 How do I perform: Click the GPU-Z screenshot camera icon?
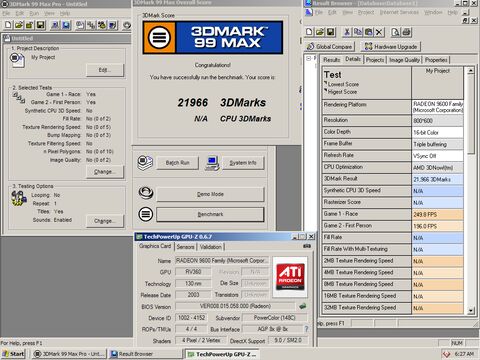(x=307, y=246)
